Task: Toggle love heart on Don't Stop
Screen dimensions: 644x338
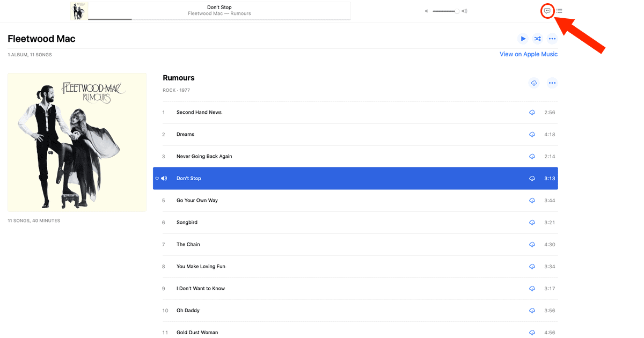Action: pyautogui.click(x=157, y=179)
